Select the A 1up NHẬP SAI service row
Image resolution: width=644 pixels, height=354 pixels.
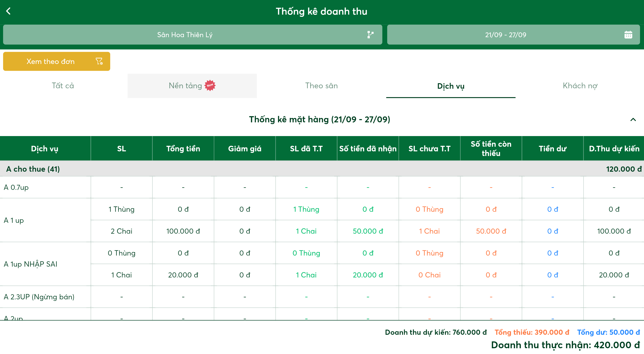click(322, 264)
